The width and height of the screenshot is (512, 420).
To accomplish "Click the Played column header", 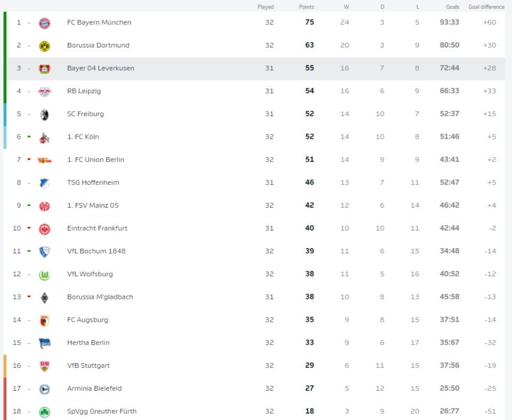I will coord(266,6).
